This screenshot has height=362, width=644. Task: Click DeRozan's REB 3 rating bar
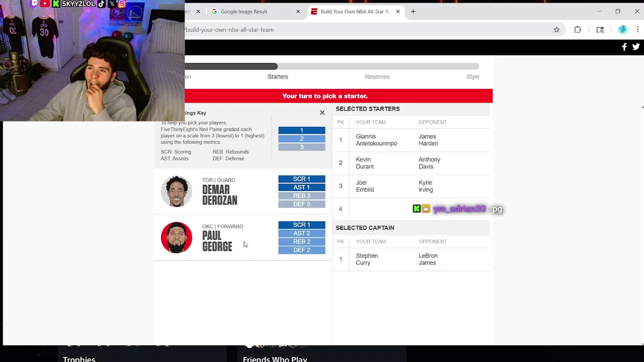(302, 196)
